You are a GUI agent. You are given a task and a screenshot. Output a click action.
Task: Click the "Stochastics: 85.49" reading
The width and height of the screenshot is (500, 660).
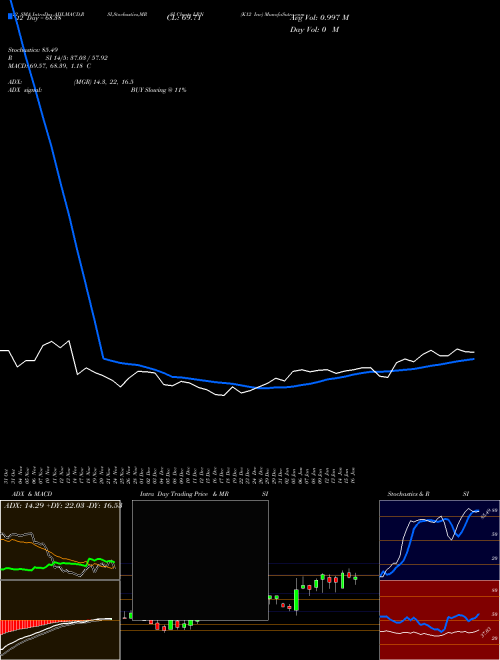coord(33,50)
